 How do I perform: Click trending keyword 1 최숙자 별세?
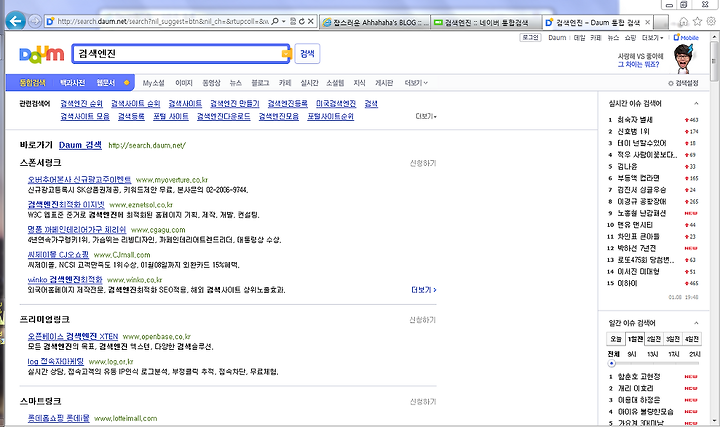[635, 119]
